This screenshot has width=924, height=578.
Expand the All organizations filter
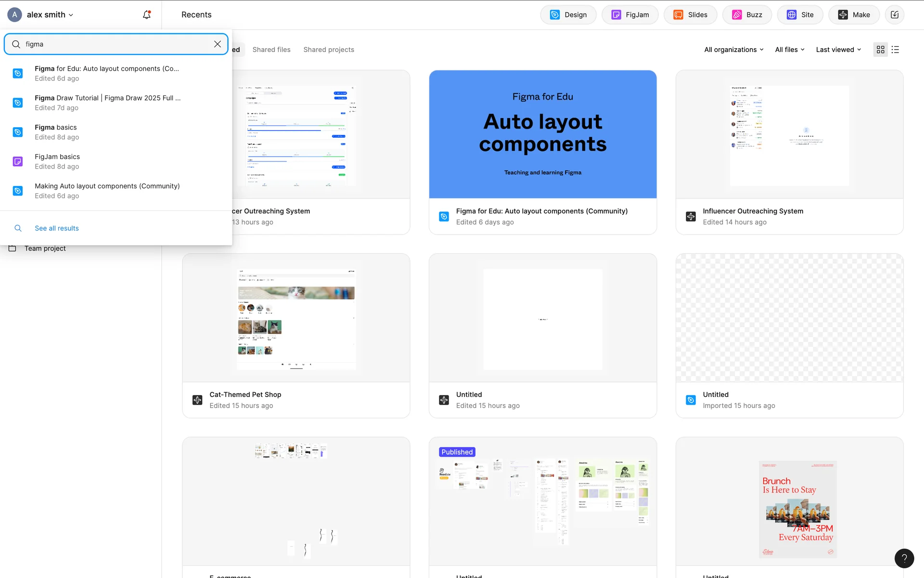733,50
